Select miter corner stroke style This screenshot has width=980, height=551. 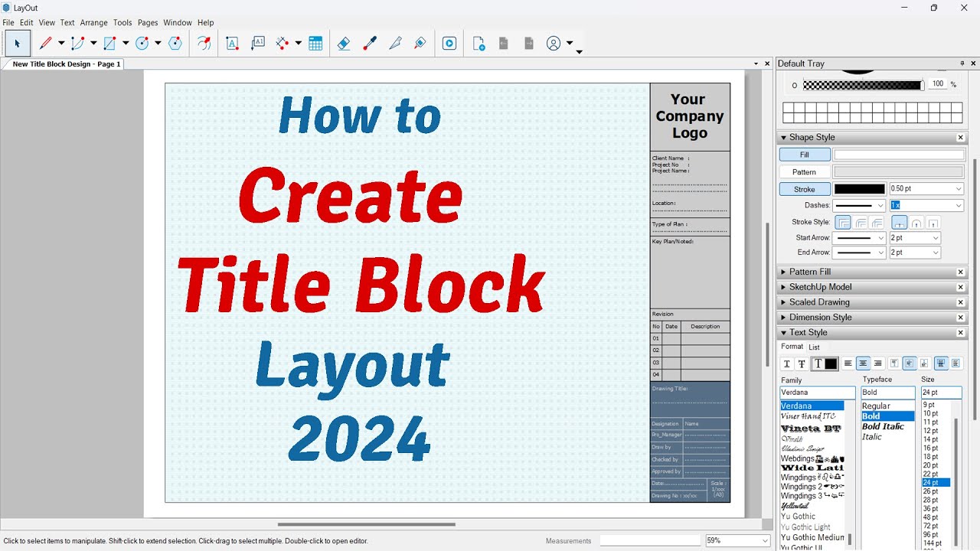(x=844, y=223)
